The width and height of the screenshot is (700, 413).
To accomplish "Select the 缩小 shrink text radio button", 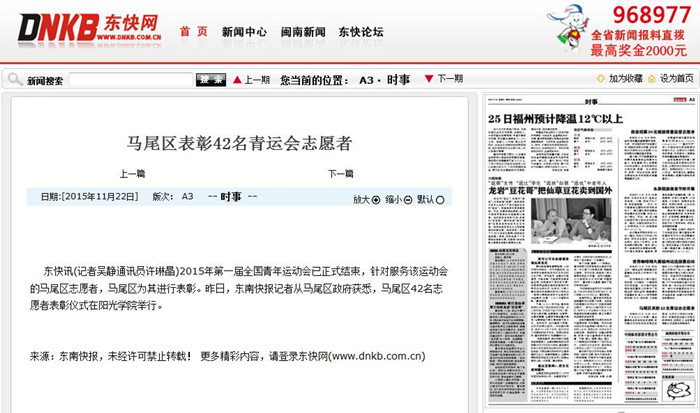I will (x=408, y=200).
